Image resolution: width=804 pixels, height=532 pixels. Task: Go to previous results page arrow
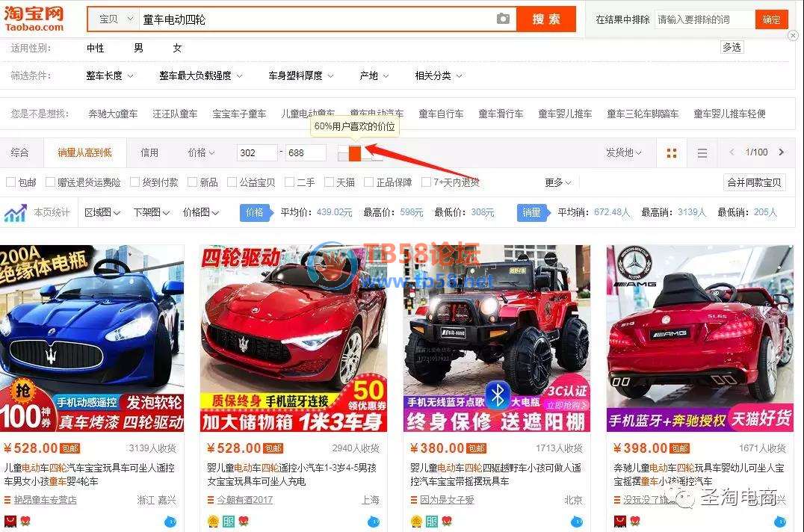732,152
